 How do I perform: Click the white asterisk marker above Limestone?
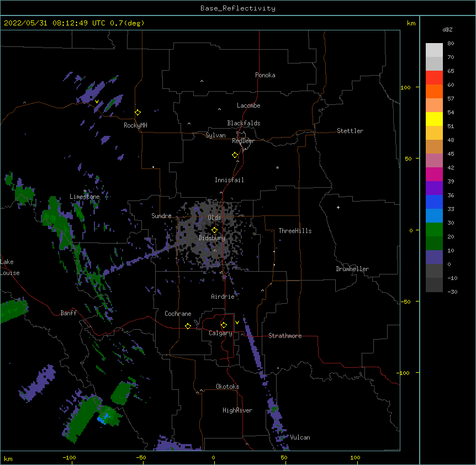[x=85, y=191]
